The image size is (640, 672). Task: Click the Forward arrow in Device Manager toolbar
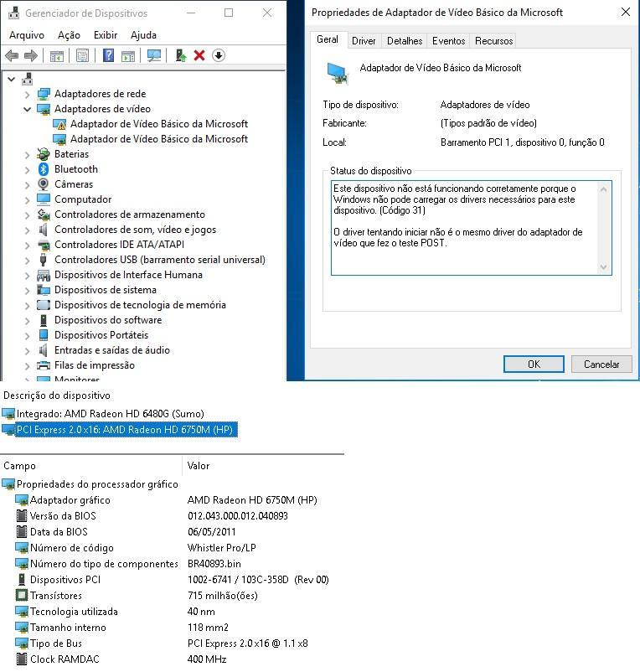31,55
